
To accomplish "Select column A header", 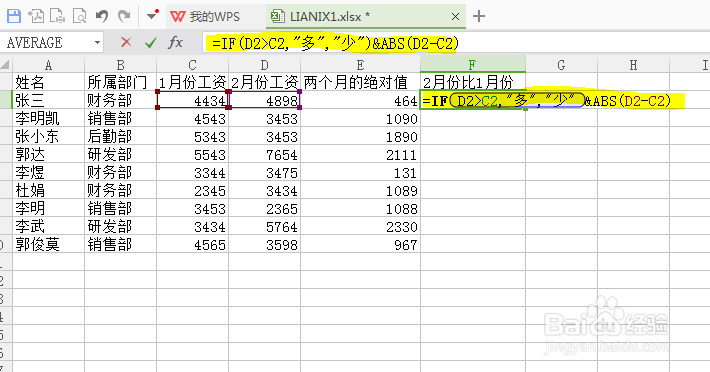I will pos(48,65).
